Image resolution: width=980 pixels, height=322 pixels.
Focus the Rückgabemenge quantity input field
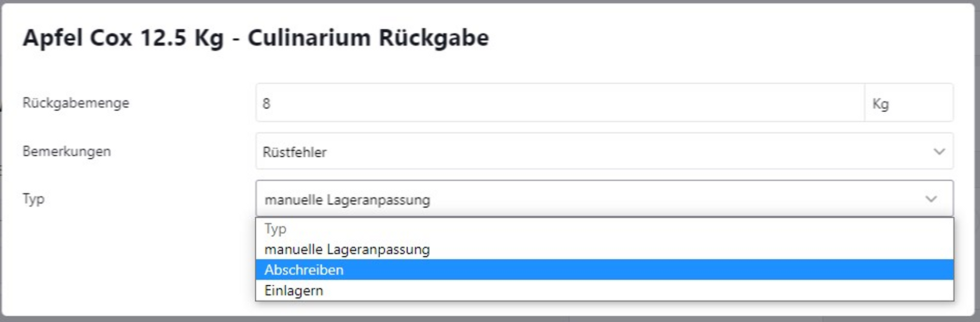(x=559, y=103)
